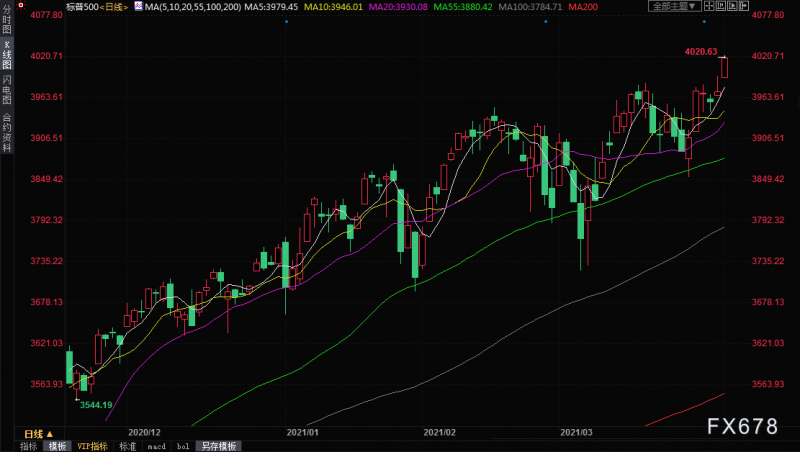800x452 pixels.
Task: Click the blue event dot above 2021/01
Action: tap(287, 21)
